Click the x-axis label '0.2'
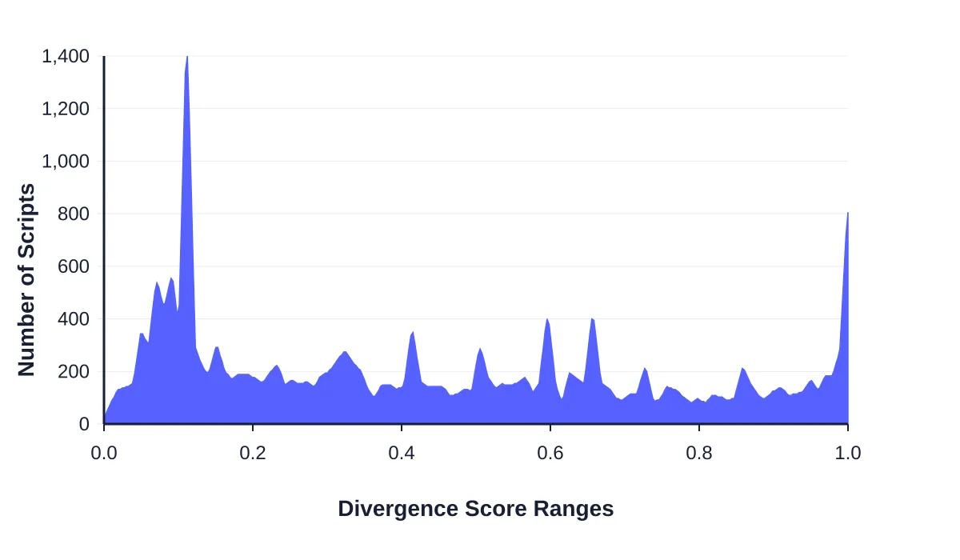Viewport: 960px width, 560px height. tap(253, 453)
